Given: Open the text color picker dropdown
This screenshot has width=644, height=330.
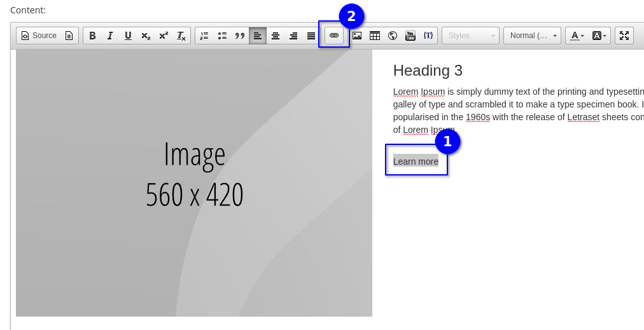Looking at the screenshot, I should pyautogui.click(x=577, y=36).
